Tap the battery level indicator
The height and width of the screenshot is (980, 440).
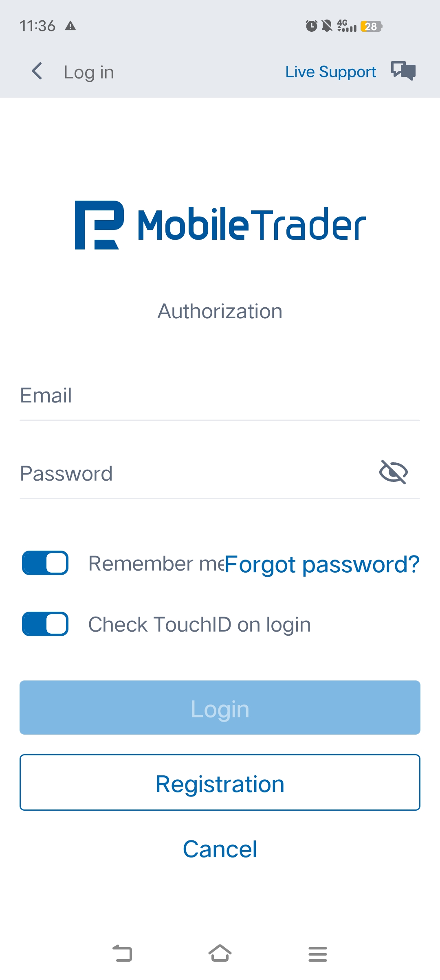pyautogui.click(x=371, y=26)
